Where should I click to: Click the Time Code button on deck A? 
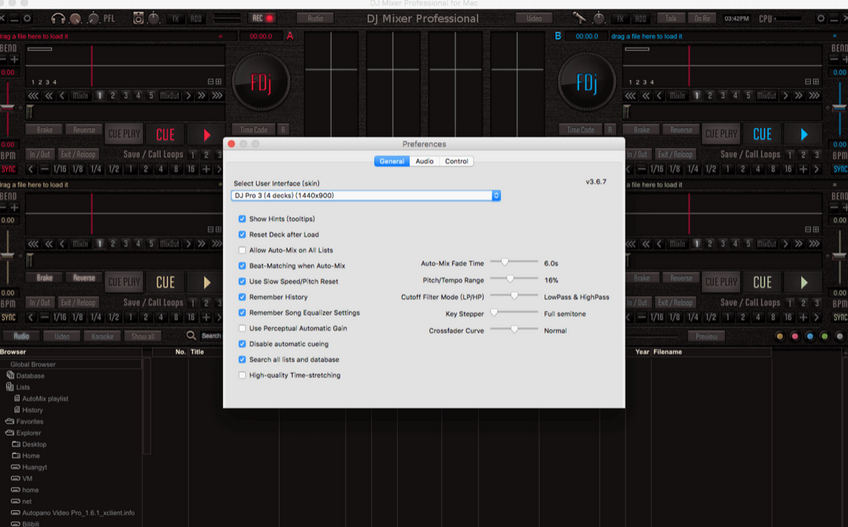click(254, 130)
